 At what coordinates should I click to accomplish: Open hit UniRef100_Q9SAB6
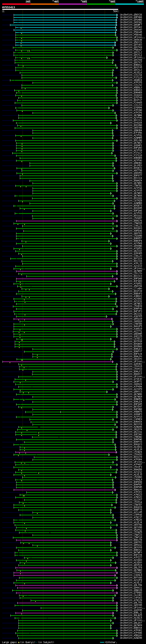tap(131, 20)
